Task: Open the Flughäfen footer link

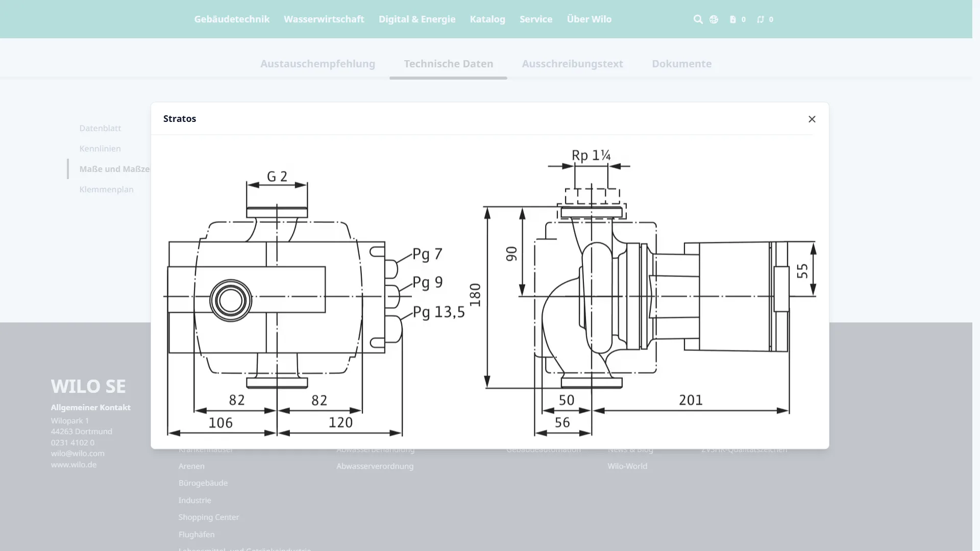Action: [197, 534]
